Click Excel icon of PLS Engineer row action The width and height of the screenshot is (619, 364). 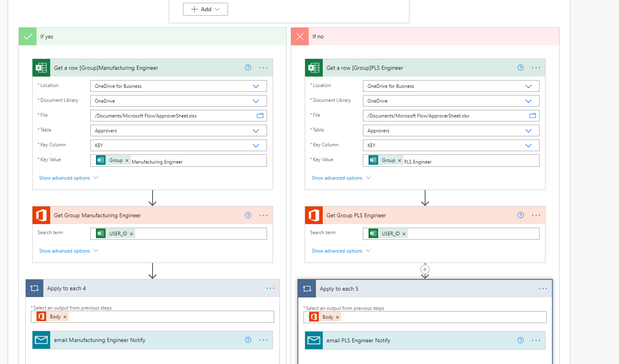(x=314, y=68)
